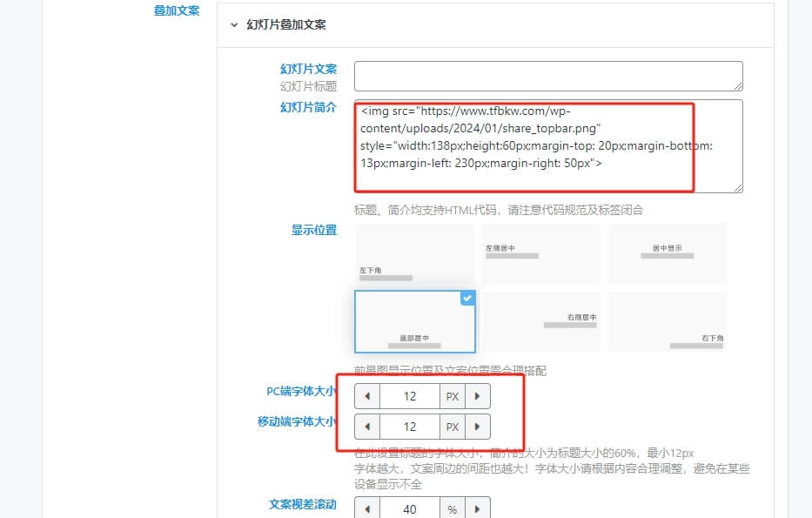Deselect the checked 底部居中 position
This screenshot has width=812, height=518.
click(x=415, y=320)
